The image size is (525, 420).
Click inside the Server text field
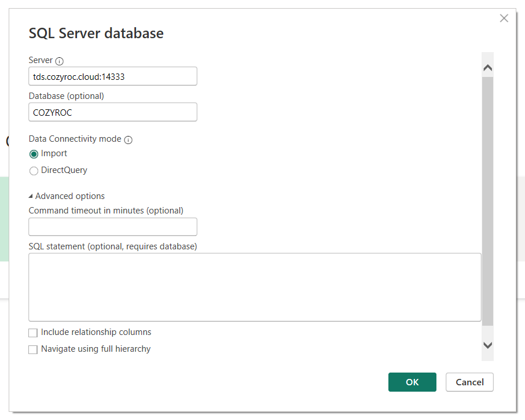click(112, 76)
